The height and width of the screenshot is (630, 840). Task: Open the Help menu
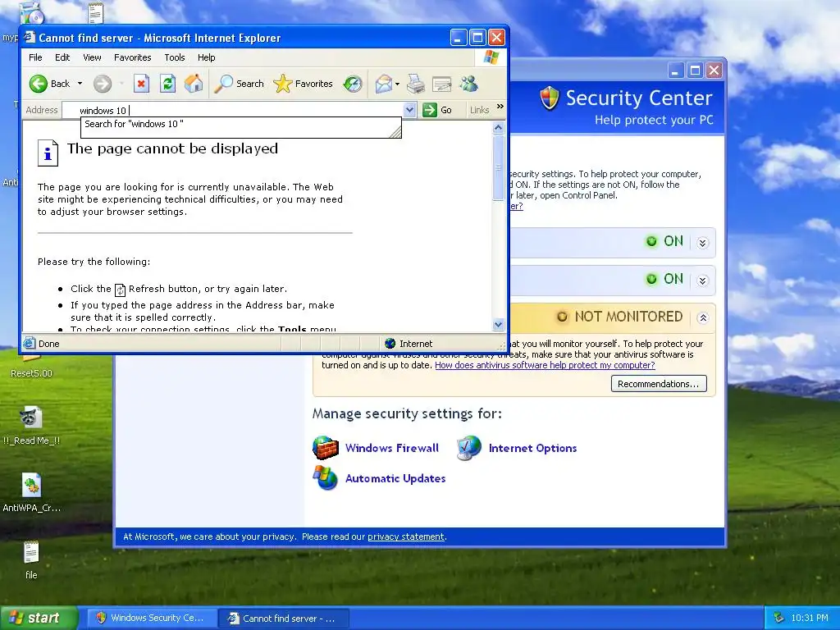click(206, 57)
